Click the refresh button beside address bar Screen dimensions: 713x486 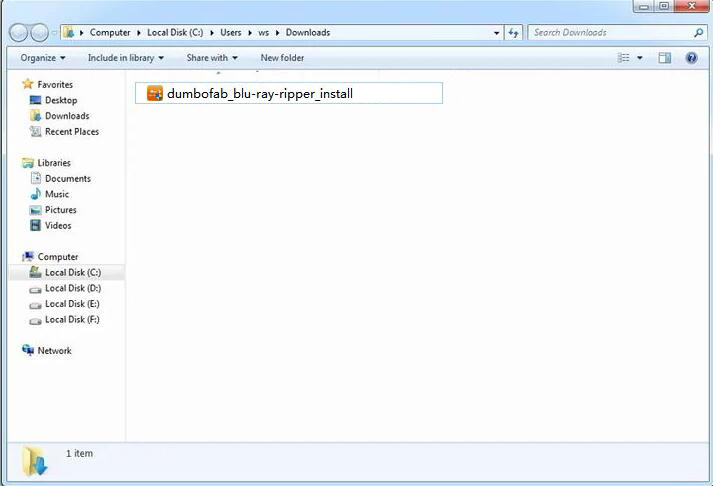514,33
